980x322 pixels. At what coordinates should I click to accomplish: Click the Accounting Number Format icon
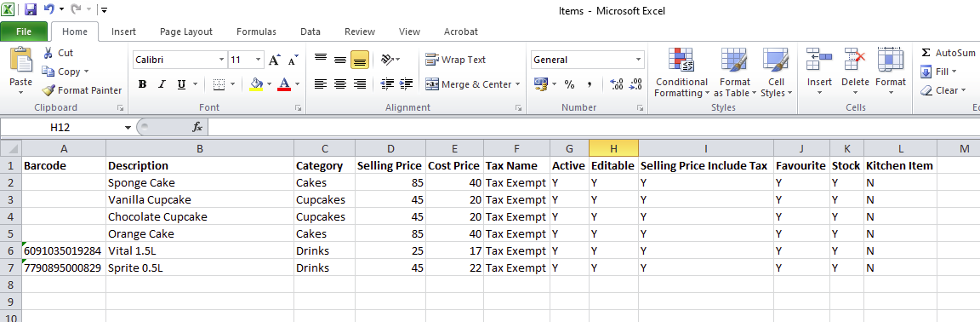[541, 84]
